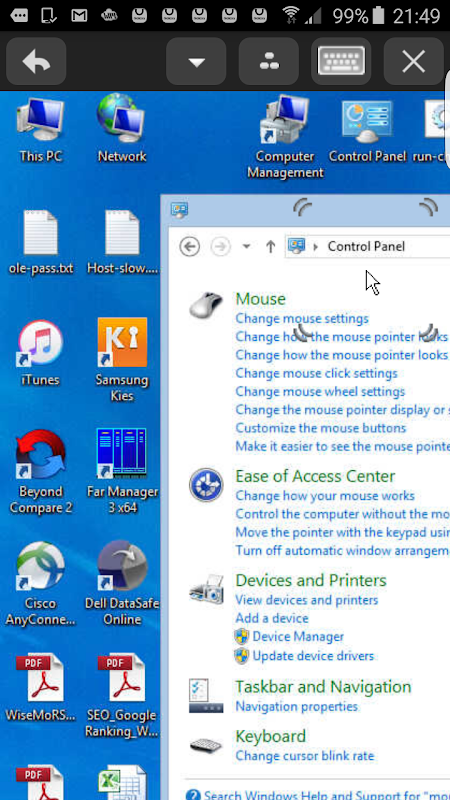Image resolution: width=450 pixels, height=800 pixels.
Task: Open Devices and Printers heading link
Action: coord(311,581)
